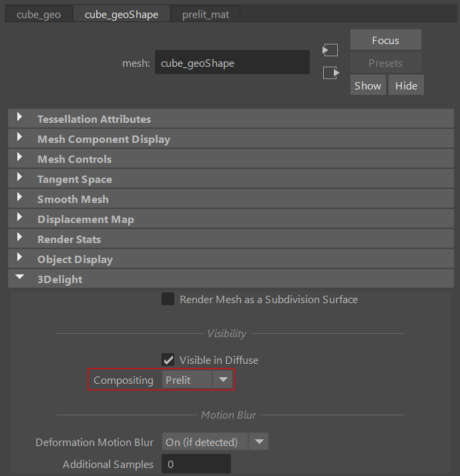
Task: Open the Compositing dropdown set to Prelit
Action: coord(197,380)
